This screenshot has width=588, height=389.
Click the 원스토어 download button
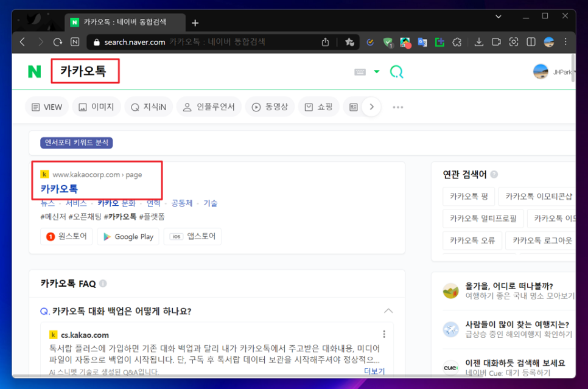tap(66, 236)
